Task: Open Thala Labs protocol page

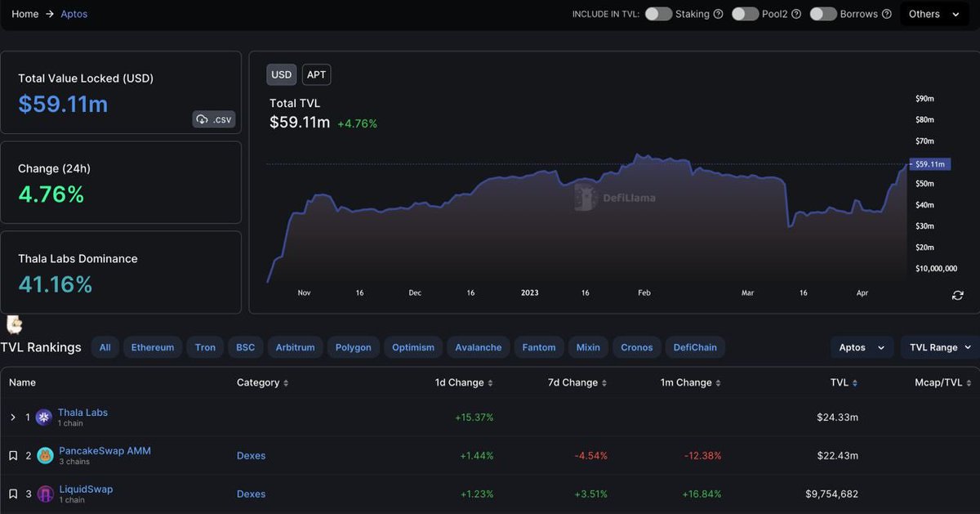Action: (82, 413)
